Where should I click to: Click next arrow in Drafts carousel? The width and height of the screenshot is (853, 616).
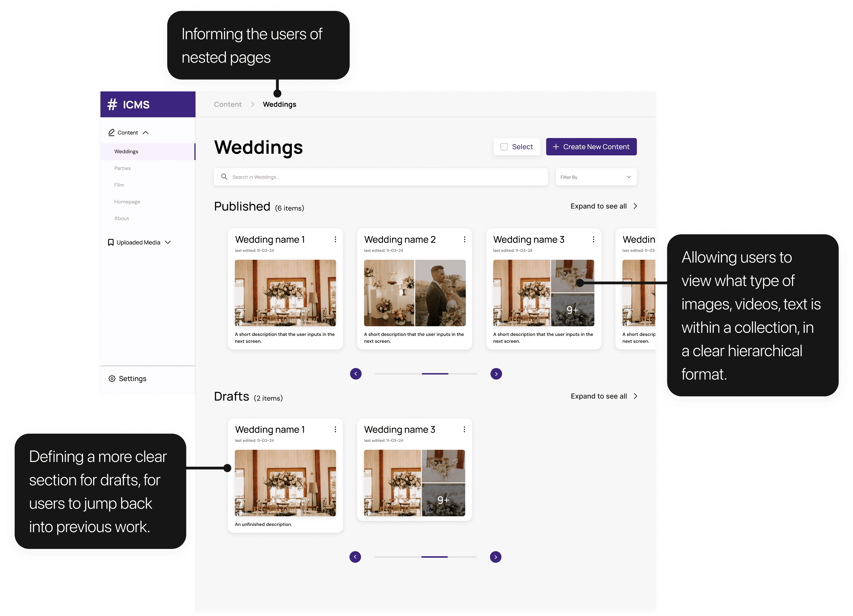(495, 557)
